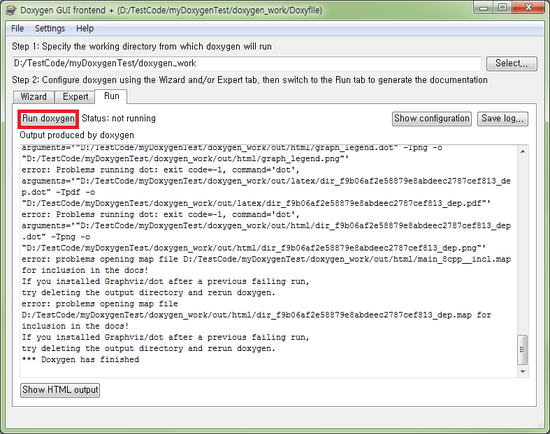The width and height of the screenshot is (550, 434).
Task: Click the Show HTML output button
Action: point(60,390)
